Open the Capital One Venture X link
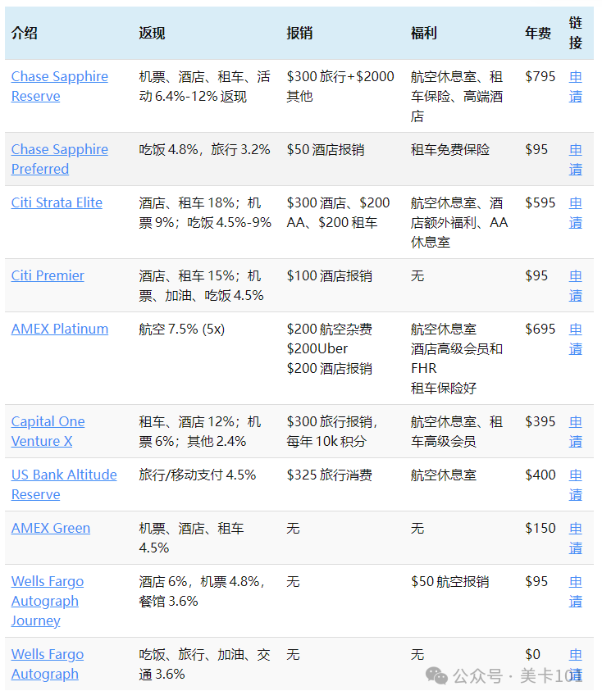The height and width of the screenshot is (700, 602). [x=48, y=431]
